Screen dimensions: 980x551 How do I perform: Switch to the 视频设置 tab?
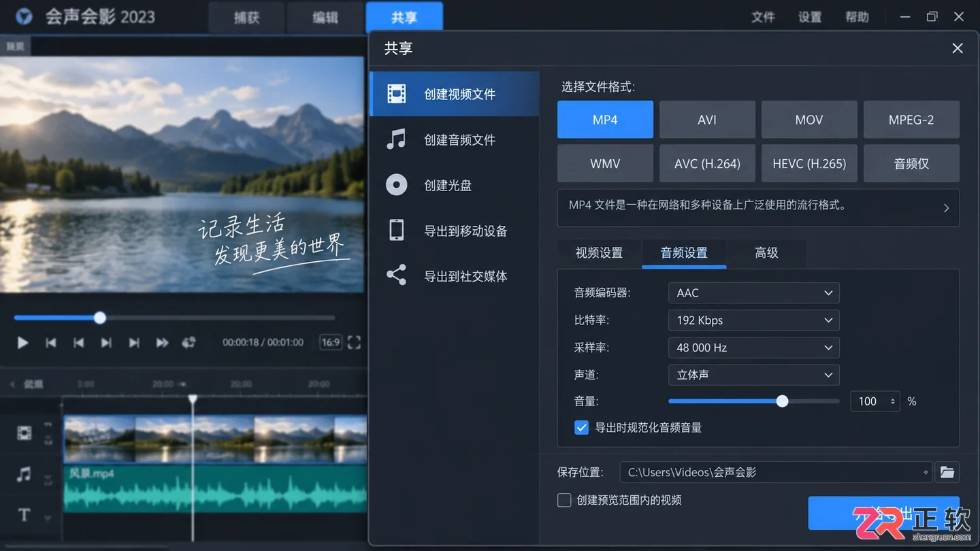pos(599,253)
